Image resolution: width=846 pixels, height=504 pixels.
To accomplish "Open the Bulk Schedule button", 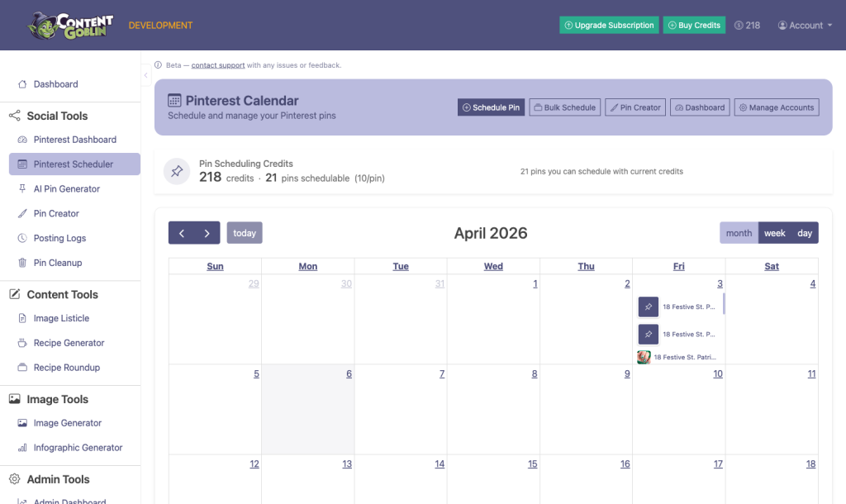I will [x=564, y=107].
